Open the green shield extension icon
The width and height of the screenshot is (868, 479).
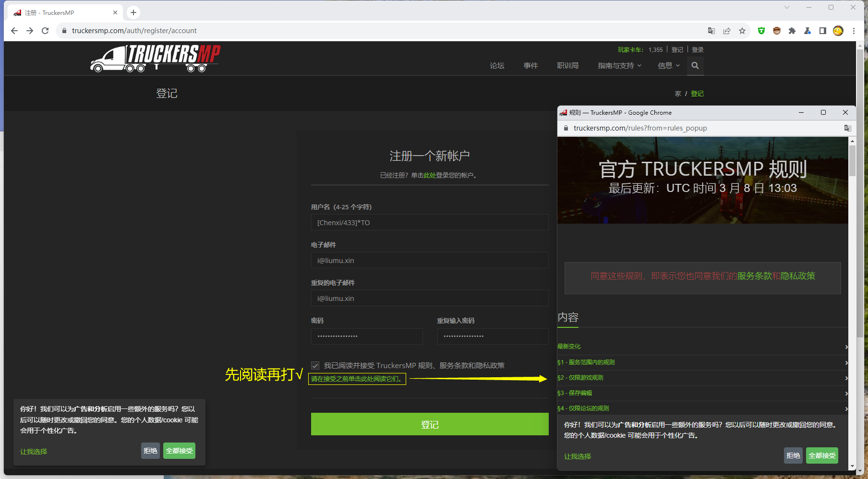tap(761, 31)
